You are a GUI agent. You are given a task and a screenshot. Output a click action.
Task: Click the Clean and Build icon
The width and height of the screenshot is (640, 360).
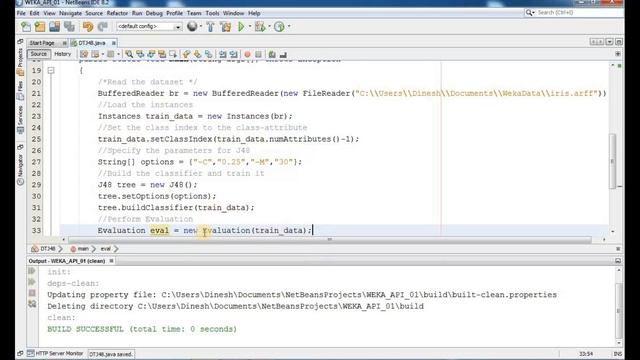(225, 27)
